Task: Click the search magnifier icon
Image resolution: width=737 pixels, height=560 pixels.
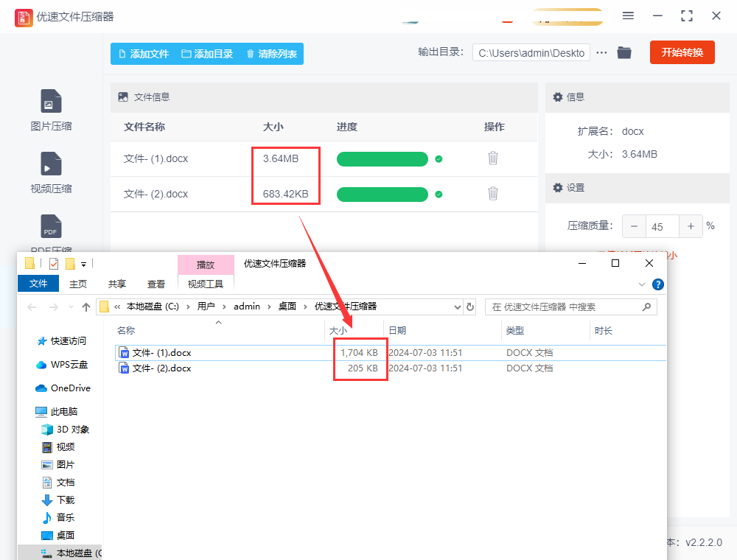Action: pos(647,307)
